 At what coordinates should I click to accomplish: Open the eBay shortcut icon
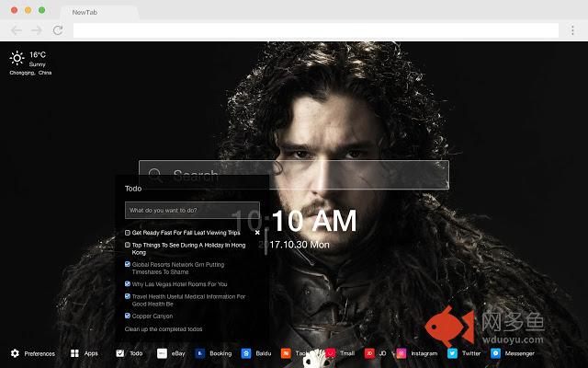[x=162, y=353]
